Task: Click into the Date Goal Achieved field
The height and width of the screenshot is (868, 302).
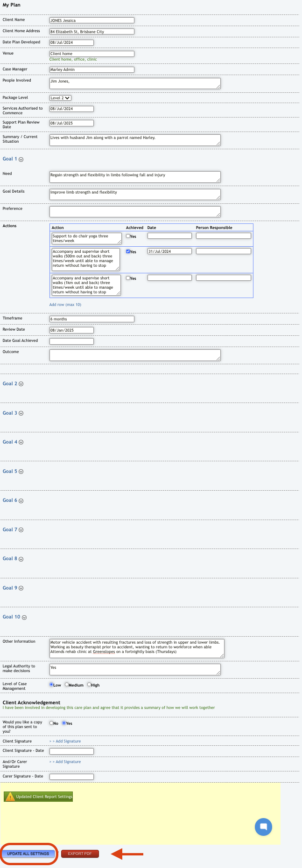Action: coord(71,341)
